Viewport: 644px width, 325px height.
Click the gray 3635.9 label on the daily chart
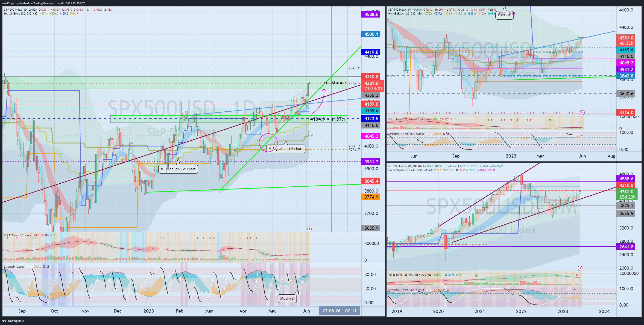click(371, 228)
